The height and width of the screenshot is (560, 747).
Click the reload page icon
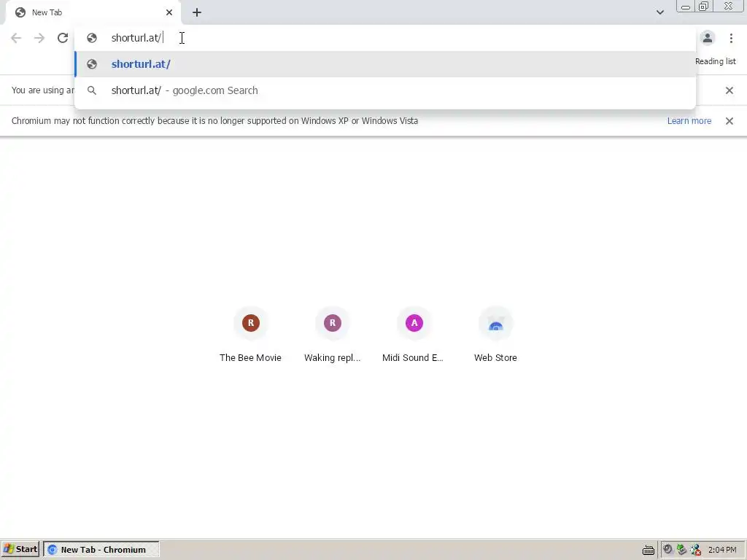click(x=63, y=38)
